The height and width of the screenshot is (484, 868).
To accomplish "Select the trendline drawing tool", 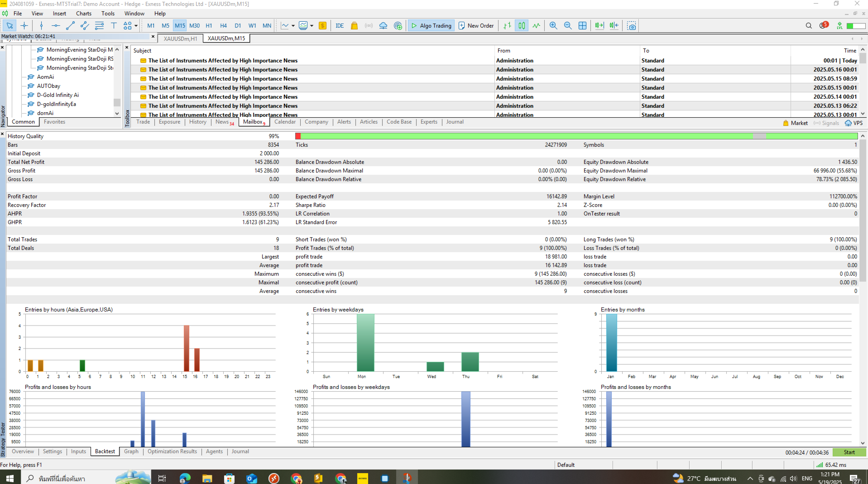I will (x=70, y=26).
